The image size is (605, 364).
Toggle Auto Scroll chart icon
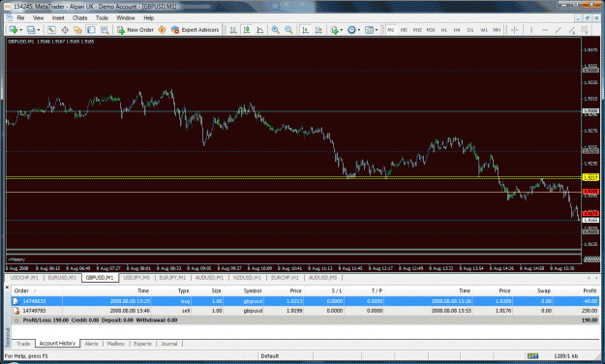pyautogui.click(x=305, y=30)
